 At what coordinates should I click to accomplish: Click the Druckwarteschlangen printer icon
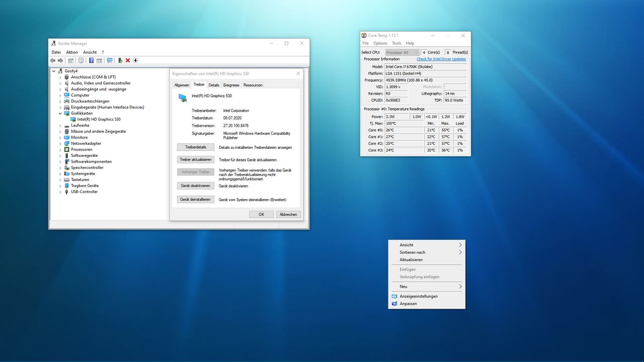tap(67, 101)
